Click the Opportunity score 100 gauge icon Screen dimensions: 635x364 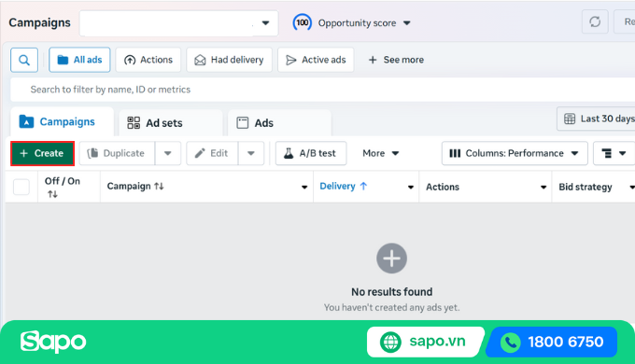(303, 22)
